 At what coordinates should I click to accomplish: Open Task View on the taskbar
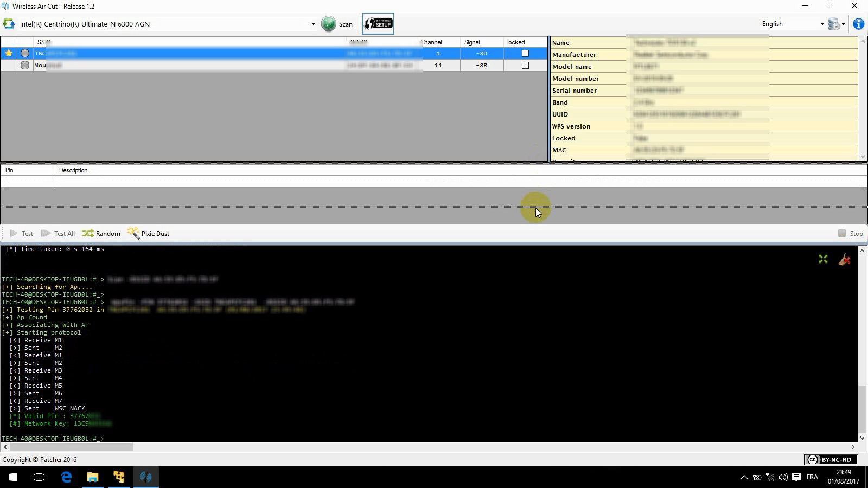[x=39, y=477]
